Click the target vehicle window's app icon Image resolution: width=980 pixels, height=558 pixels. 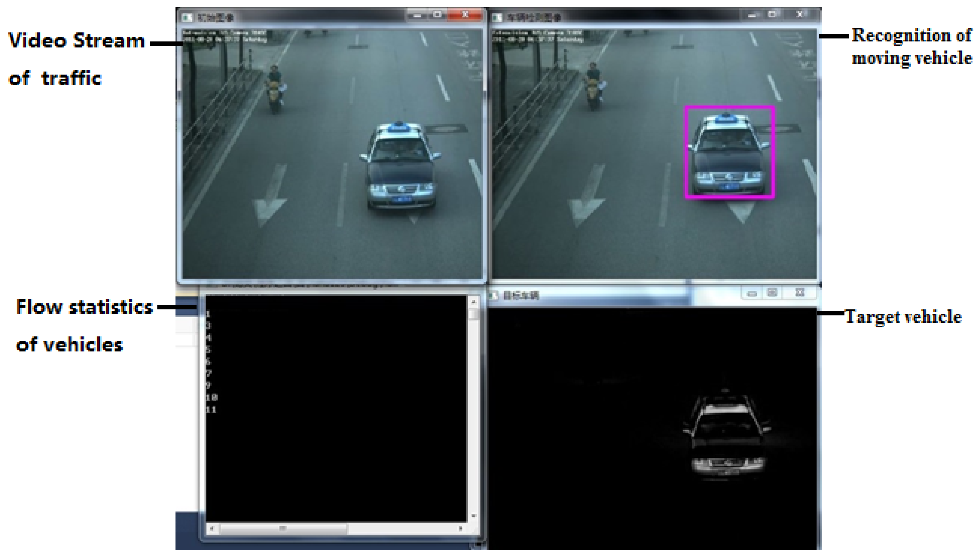[x=494, y=295]
